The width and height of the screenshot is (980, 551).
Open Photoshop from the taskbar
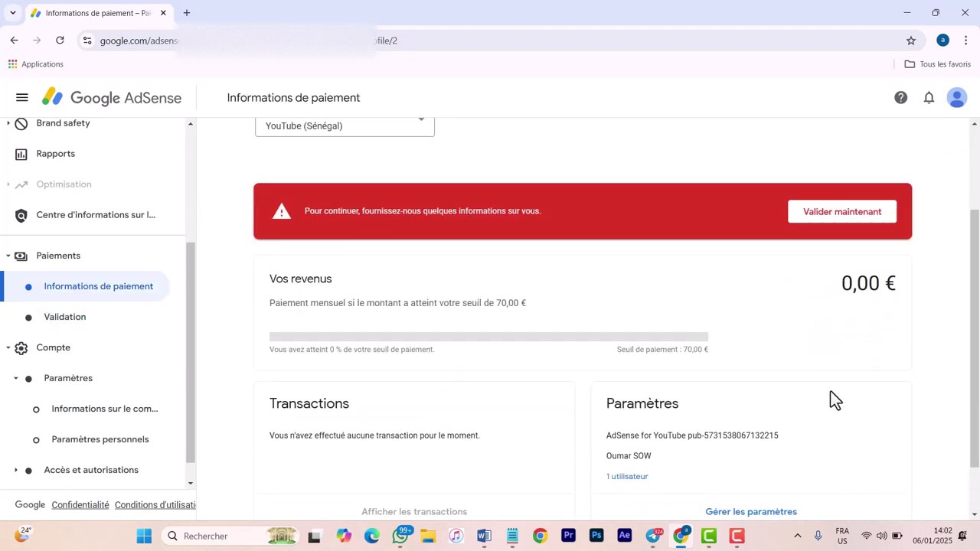[596, 536]
